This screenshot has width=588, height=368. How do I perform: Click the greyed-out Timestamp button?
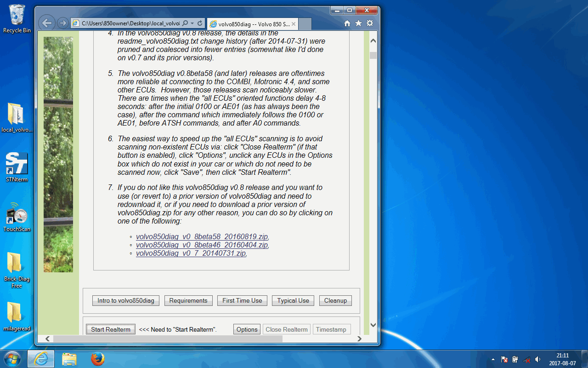[x=331, y=329]
